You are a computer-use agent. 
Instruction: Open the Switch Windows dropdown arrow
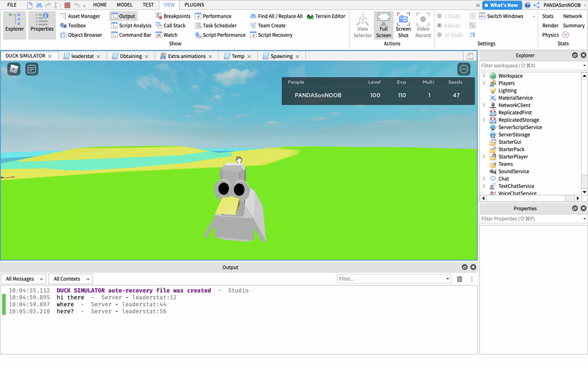(533, 16)
